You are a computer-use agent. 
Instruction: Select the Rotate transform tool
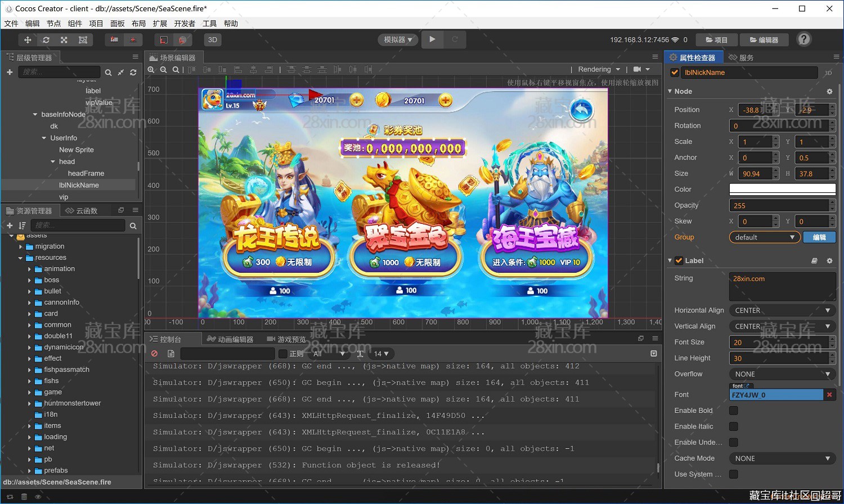[46, 40]
